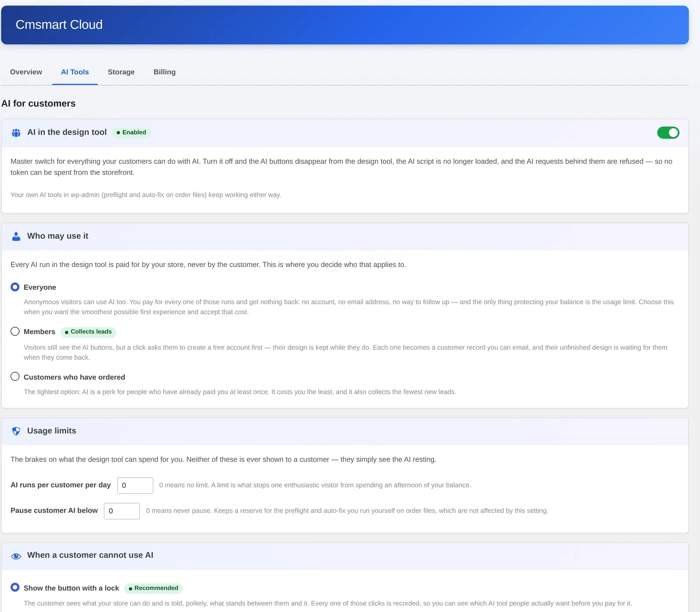This screenshot has height=612, width=700.
Task: Click the Who may use it section title
Action: click(58, 236)
